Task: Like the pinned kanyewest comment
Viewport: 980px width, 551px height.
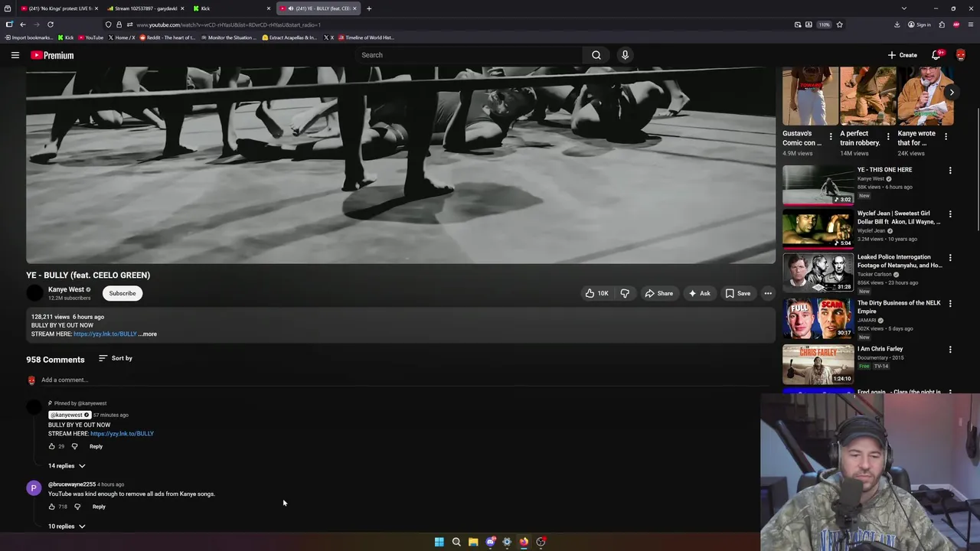Action: 52,446
